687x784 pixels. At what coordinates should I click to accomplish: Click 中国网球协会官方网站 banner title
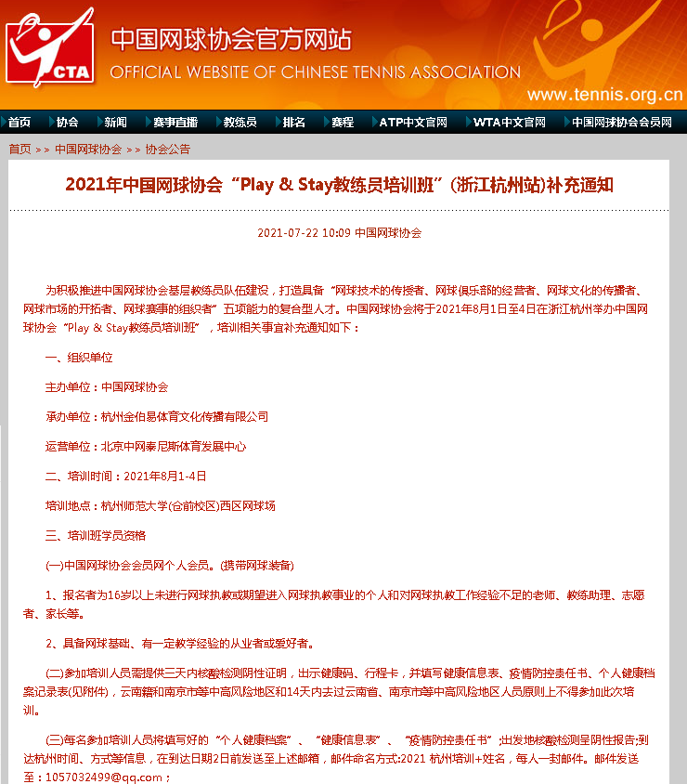click(x=231, y=40)
